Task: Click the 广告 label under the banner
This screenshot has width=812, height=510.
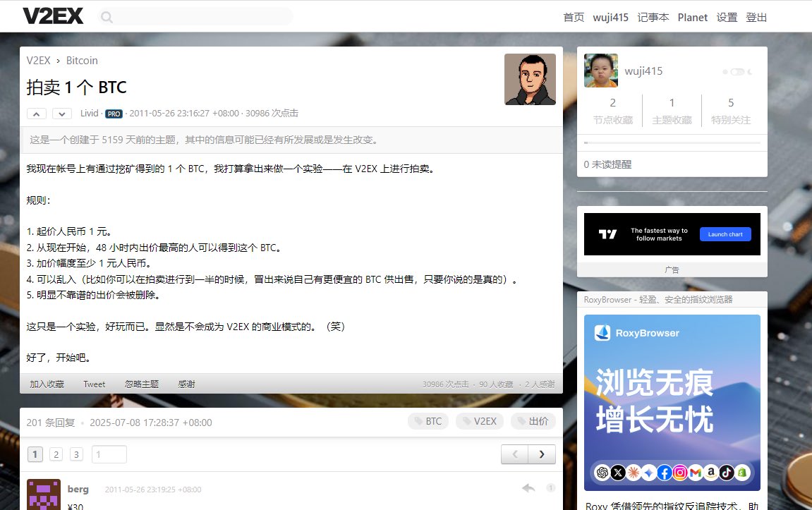Action: click(672, 269)
